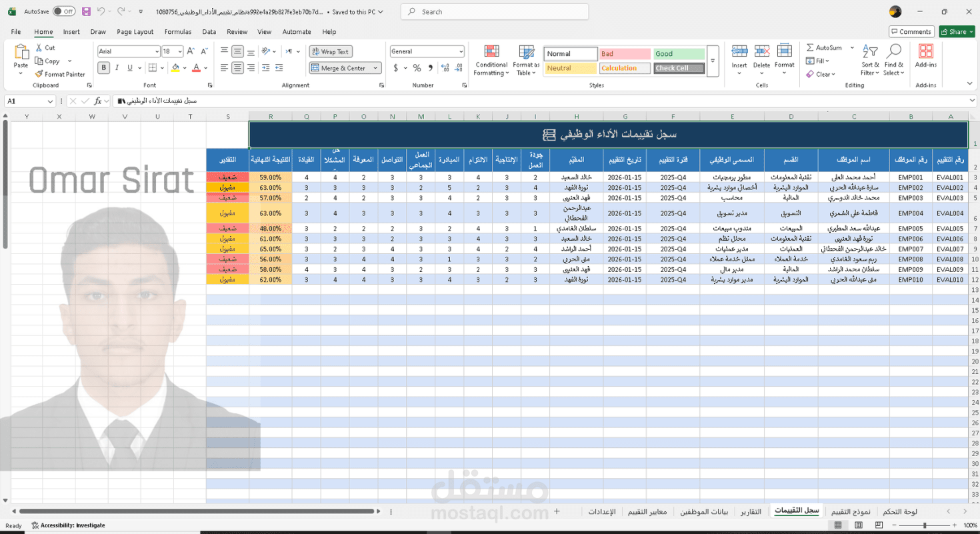This screenshot has width=980, height=534.
Task: Open Merge & Center dropdown arrow
Action: [375, 68]
